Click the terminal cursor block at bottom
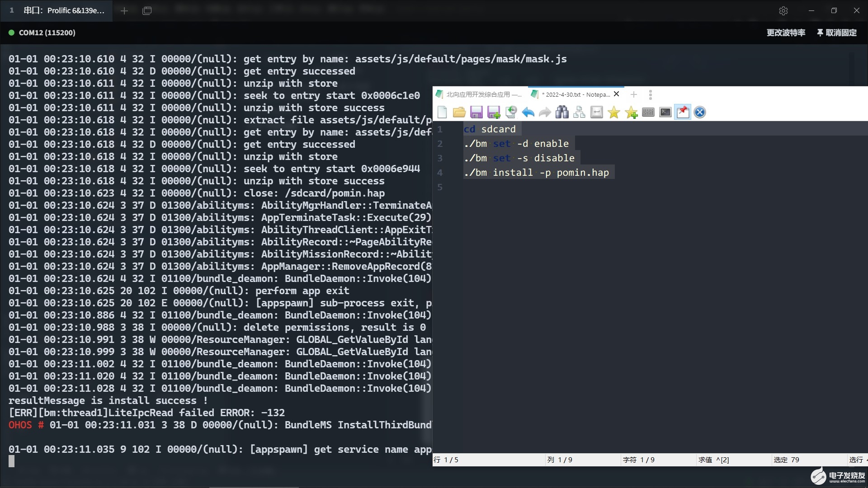The height and width of the screenshot is (488, 868). pyautogui.click(x=11, y=461)
